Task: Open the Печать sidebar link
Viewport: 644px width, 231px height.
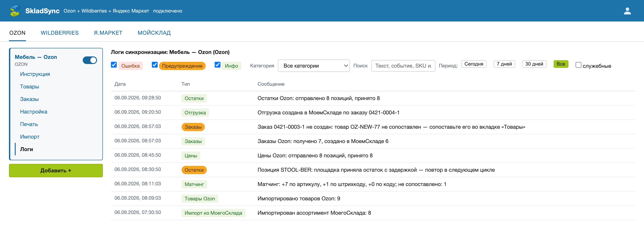Action: [29, 124]
